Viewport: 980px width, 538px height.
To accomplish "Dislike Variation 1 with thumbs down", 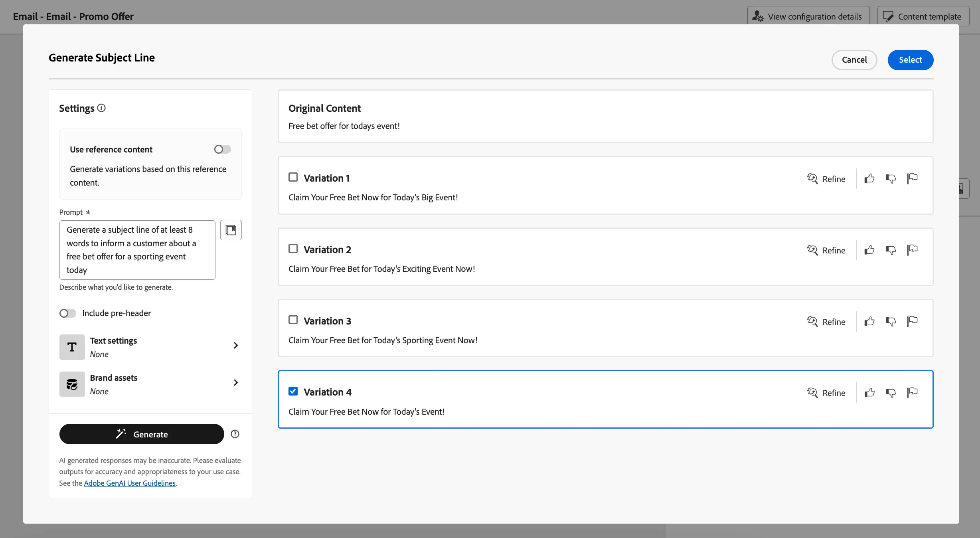I will [891, 178].
